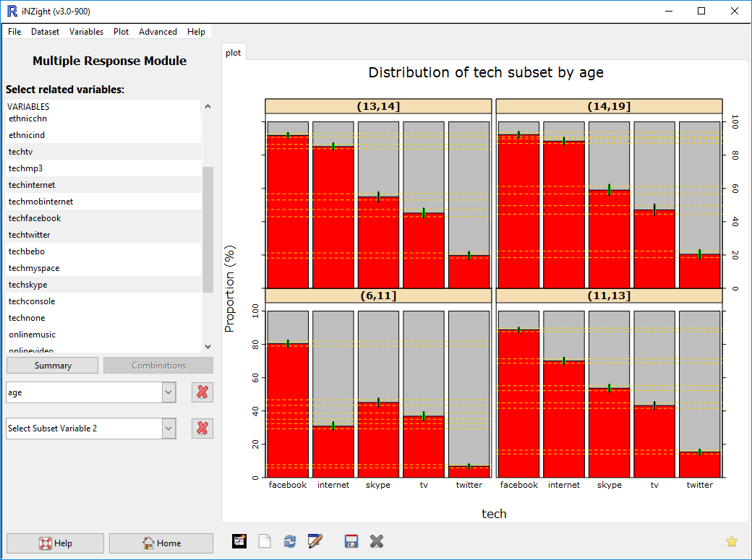
Task: Open the Dataset menu
Action: pyautogui.click(x=45, y=32)
